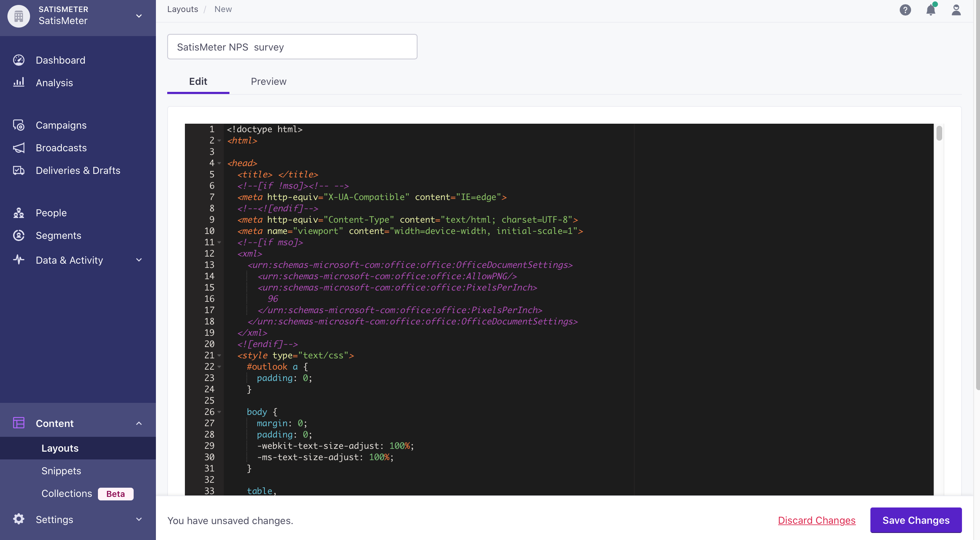Collapse code fold arrow on line 26
The width and height of the screenshot is (980, 540).
point(219,412)
